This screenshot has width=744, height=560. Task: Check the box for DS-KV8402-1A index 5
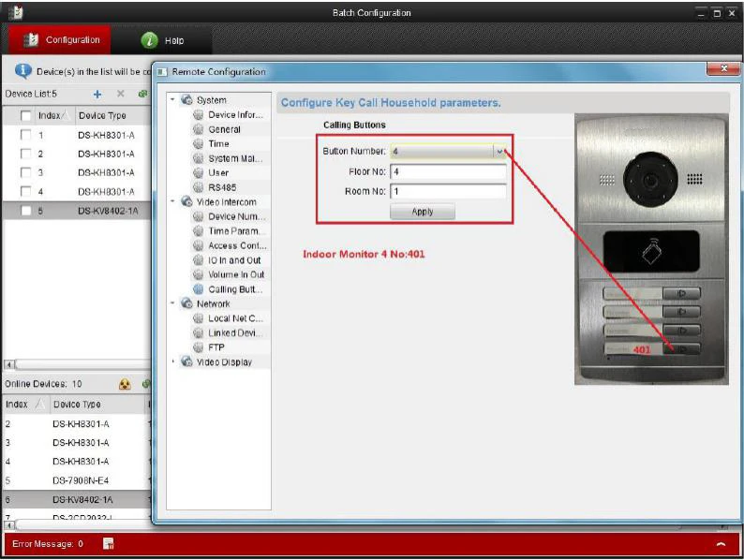click(25, 211)
